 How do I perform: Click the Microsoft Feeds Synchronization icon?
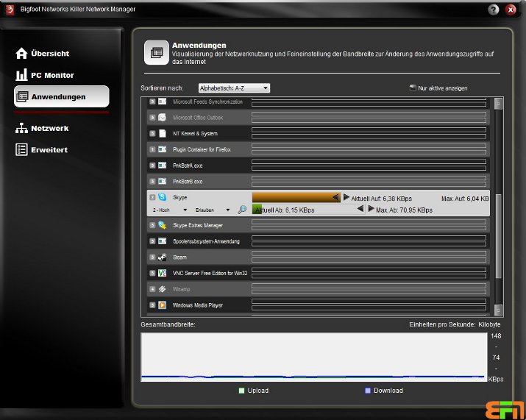[x=162, y=102]
